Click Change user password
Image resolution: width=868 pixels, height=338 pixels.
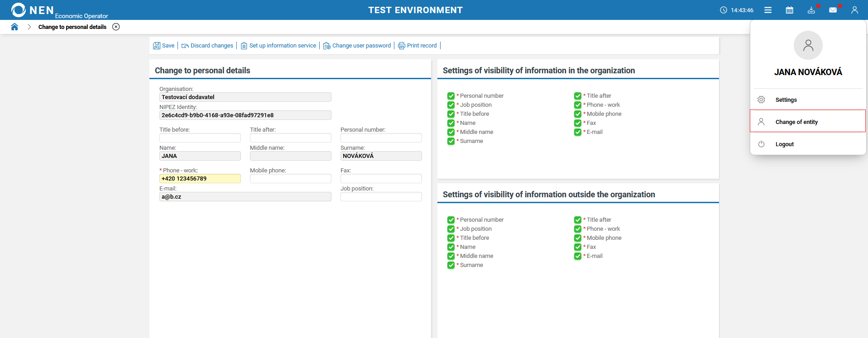pos(357,46)
